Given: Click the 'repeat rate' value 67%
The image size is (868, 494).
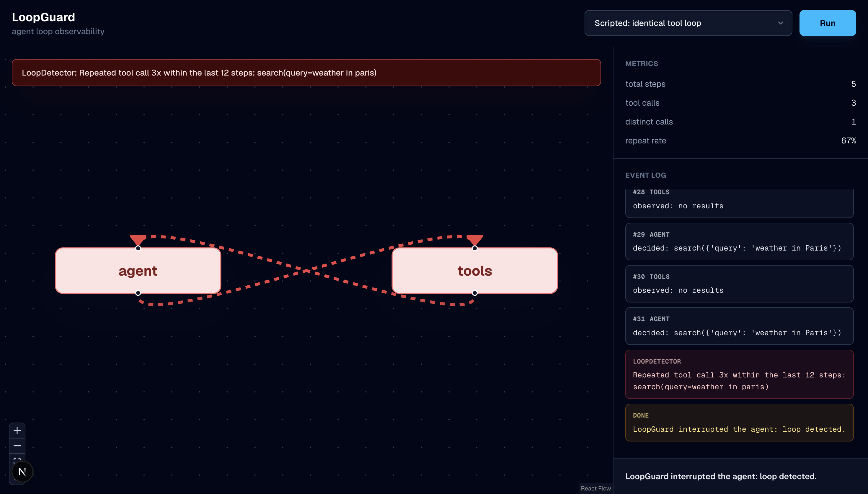Looking at the screenshot, I should [848, 140].
